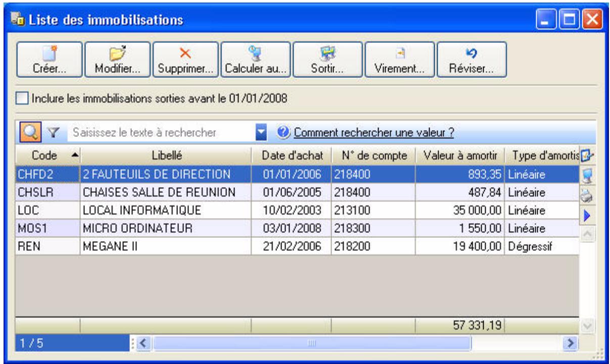Click account number cell 218300
This screenshot has height=364, width=610.
373,228
